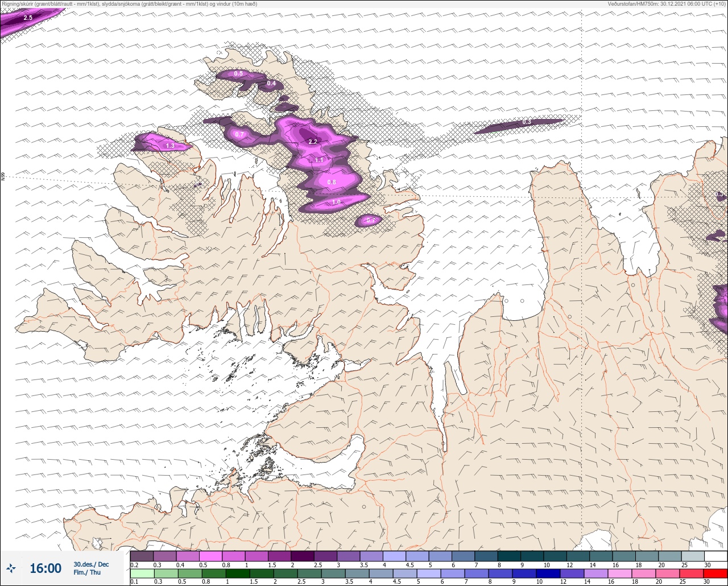Click the 2.5 precipitation label at top-left corner
The image size is (728, 586).
[28, 18]
